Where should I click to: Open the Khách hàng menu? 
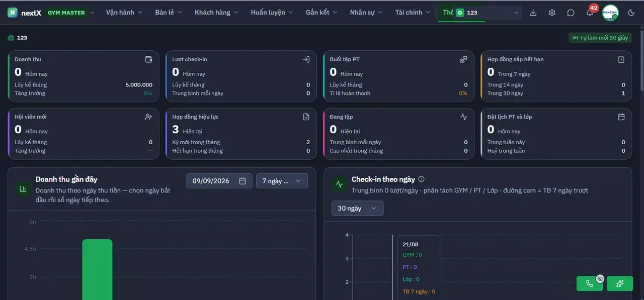(x=217, y=13)
